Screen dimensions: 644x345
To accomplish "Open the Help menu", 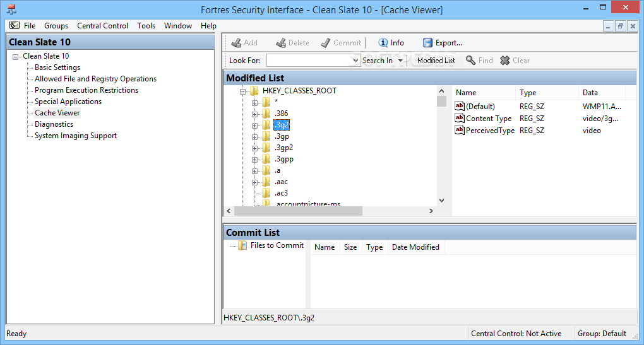I will coord(208,25).
